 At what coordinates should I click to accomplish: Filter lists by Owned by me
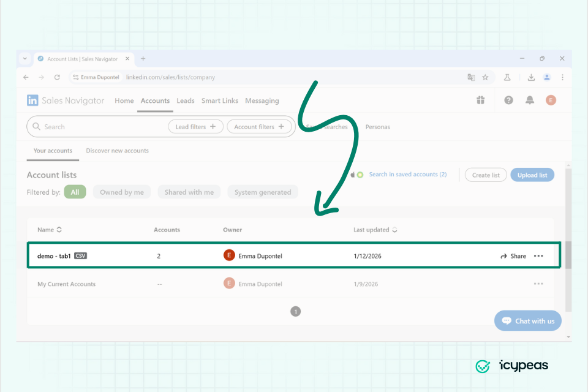(122, 192)
